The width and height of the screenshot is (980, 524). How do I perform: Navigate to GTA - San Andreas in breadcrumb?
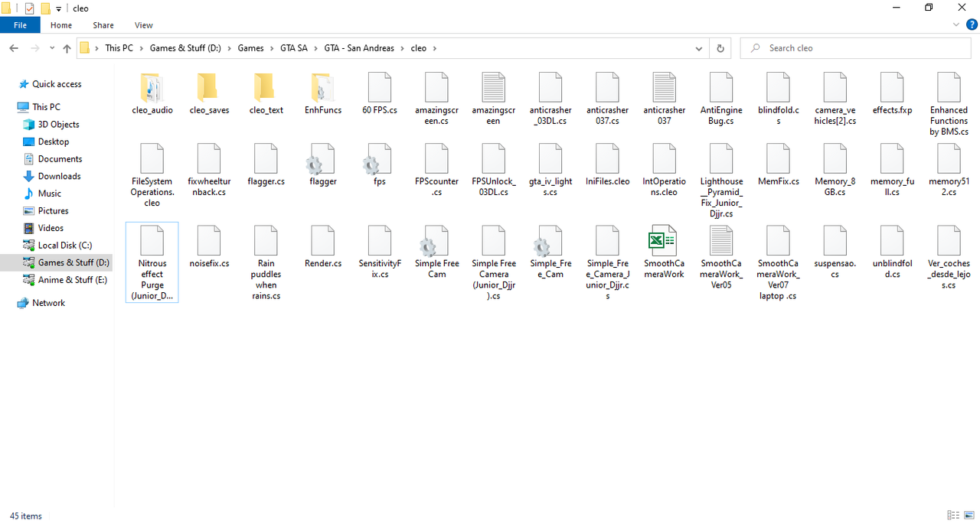pyautogui.click(x=359, y=48)
